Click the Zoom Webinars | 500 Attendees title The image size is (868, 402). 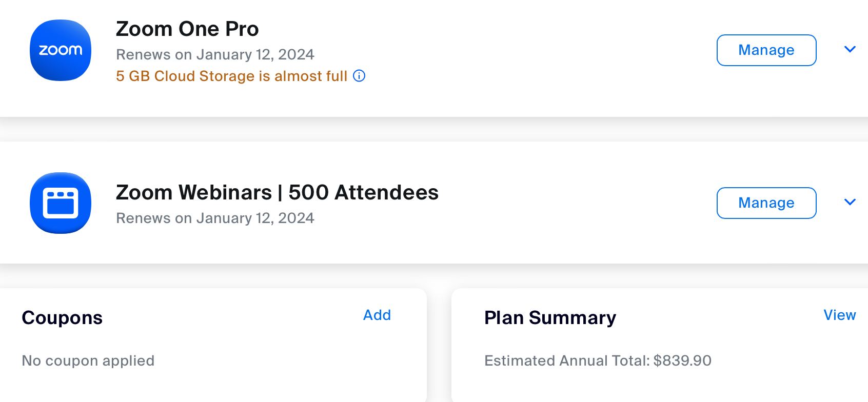277,192
